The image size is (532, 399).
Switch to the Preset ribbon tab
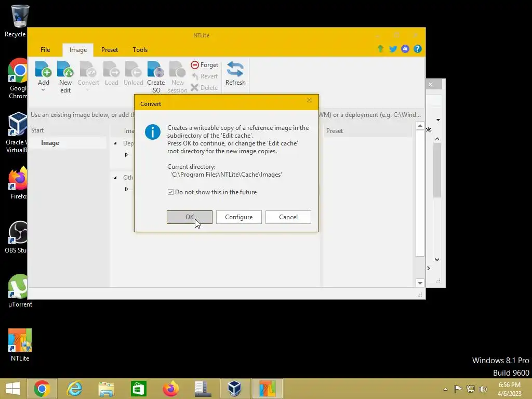click(110, 50)
